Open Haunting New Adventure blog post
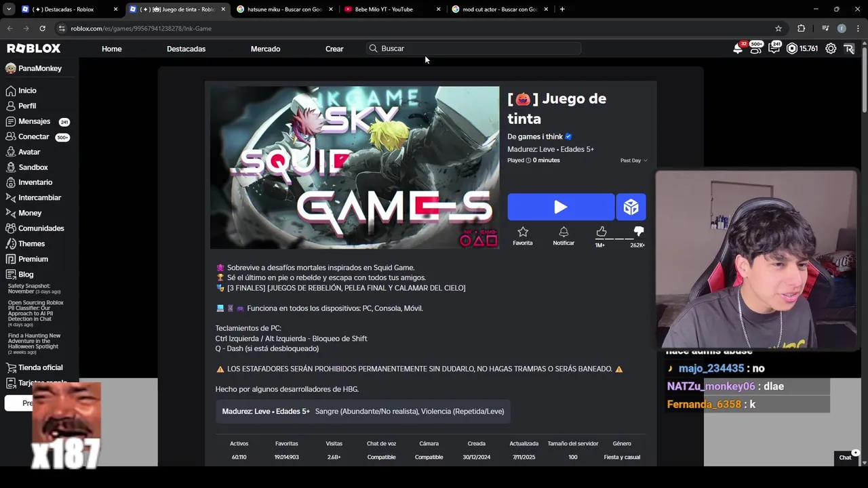The image size is (868, 488). coord(35,344)
